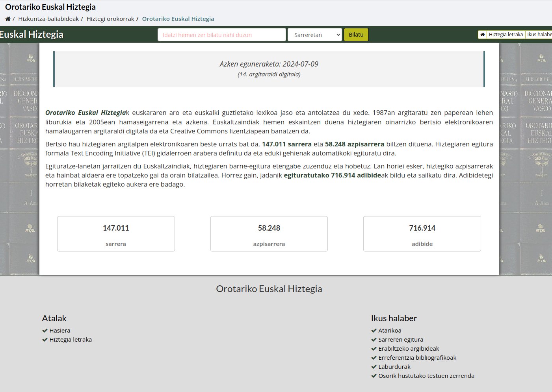The width and height of the screenshot is (552, 392).
Task: Click the bold '147.011 sarrera' paragraph text
Action: click(x=287, y=144)
